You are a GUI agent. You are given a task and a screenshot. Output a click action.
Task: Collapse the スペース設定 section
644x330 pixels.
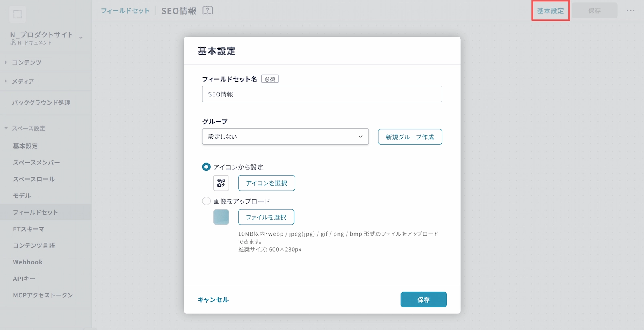click(x=28, y=129)
